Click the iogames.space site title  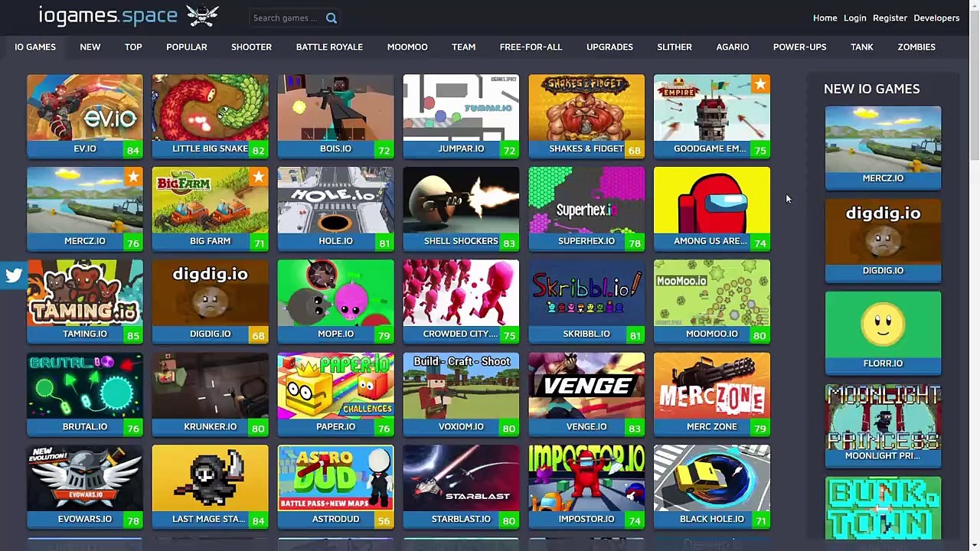coord(108,15)
